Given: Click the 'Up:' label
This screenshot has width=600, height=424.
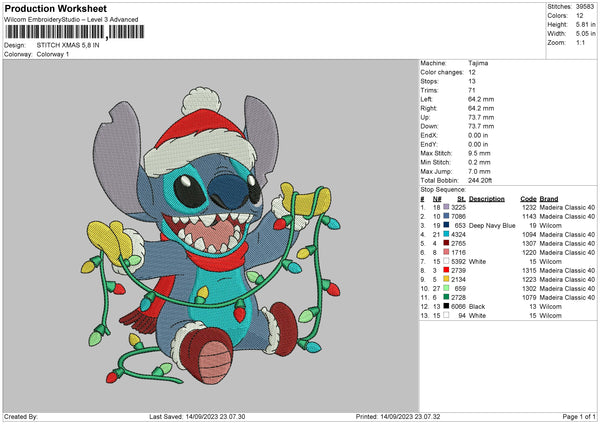Looking at the screenshot, I should [425, 117].
